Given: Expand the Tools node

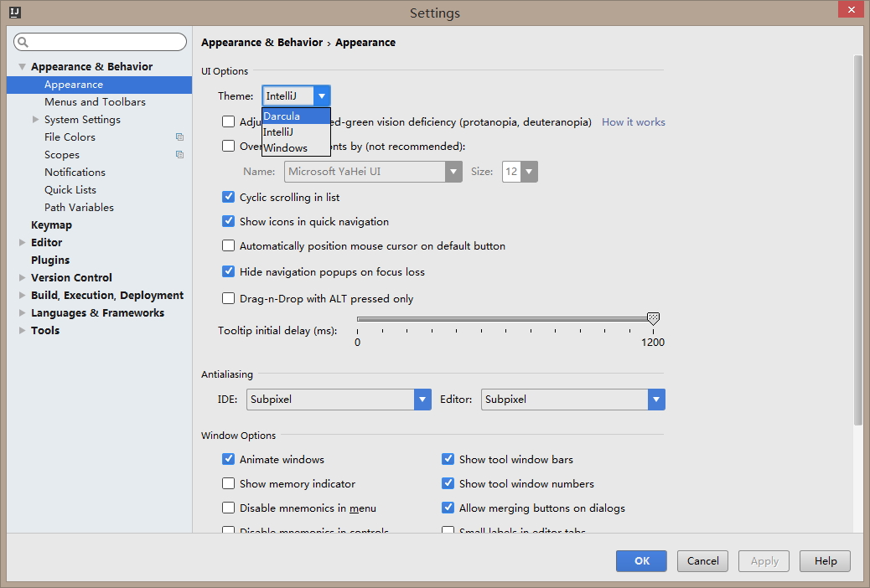Looking at the screenshot, I should tap(22, 330).
